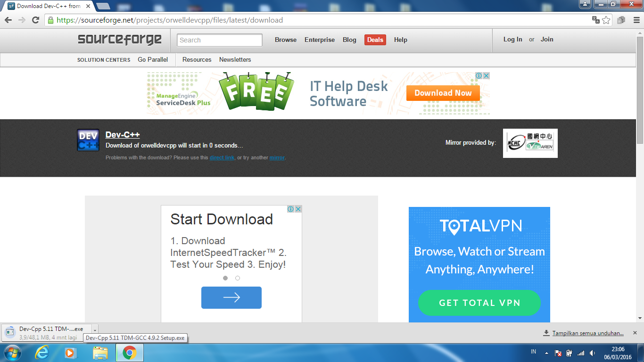The width and height of the screenshot is (644, 362).
Task: Use the direct link for the download
Action: pyautogui.click(x=222, y=157)
